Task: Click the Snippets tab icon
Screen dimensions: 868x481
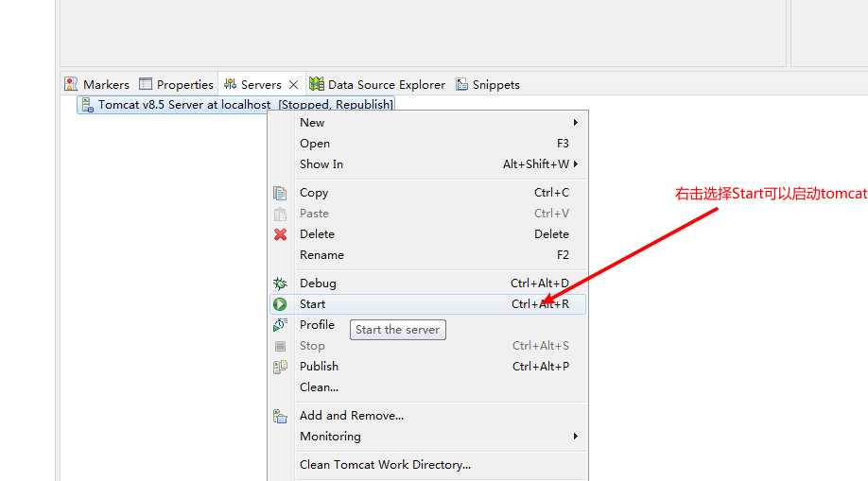Action: coord(461,84)
